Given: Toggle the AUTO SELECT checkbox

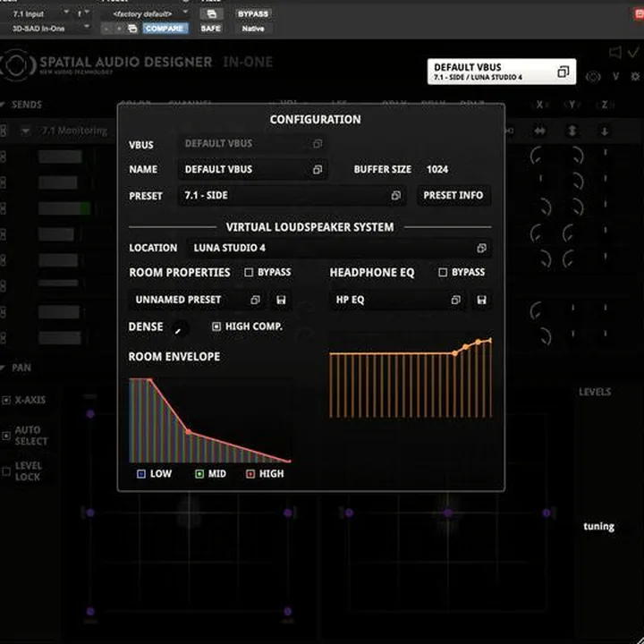Looking at the screenshot, I should pyautogui.click(x=6, y=436).
